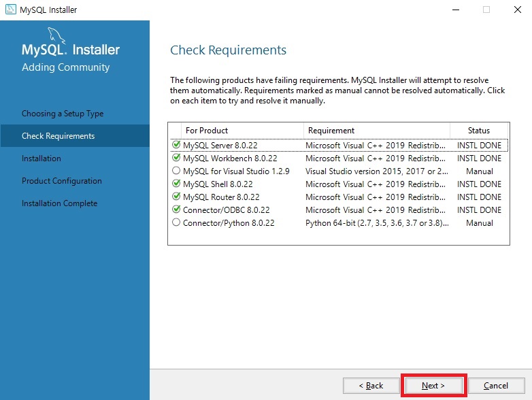Click INSTL DONE status for Connector/ODBC
The width and height of the screenshot is (532, 400).
click(x=479, y=210)
